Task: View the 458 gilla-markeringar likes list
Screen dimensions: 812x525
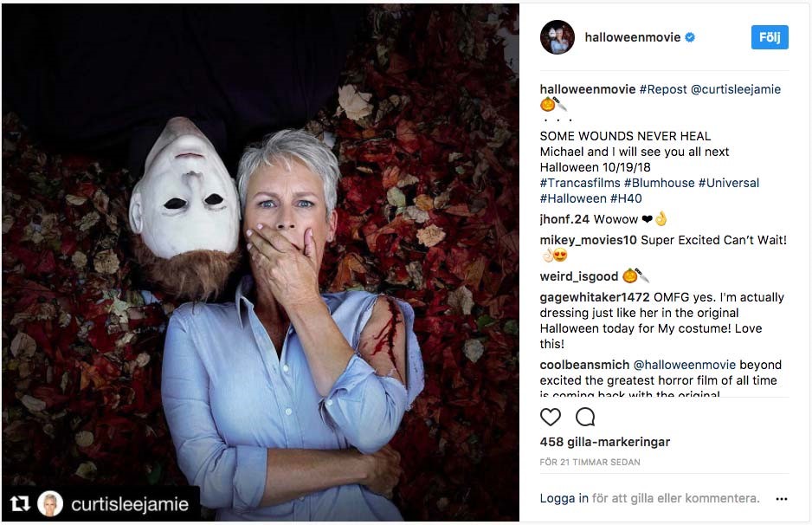Action: pos(605,442)
